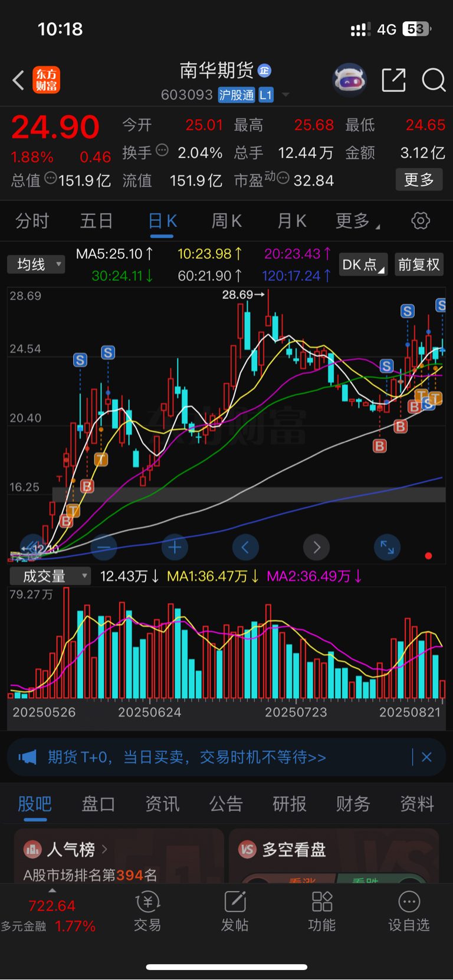
Task: Switch to the 分时 tab
Action: coord(32,221)
